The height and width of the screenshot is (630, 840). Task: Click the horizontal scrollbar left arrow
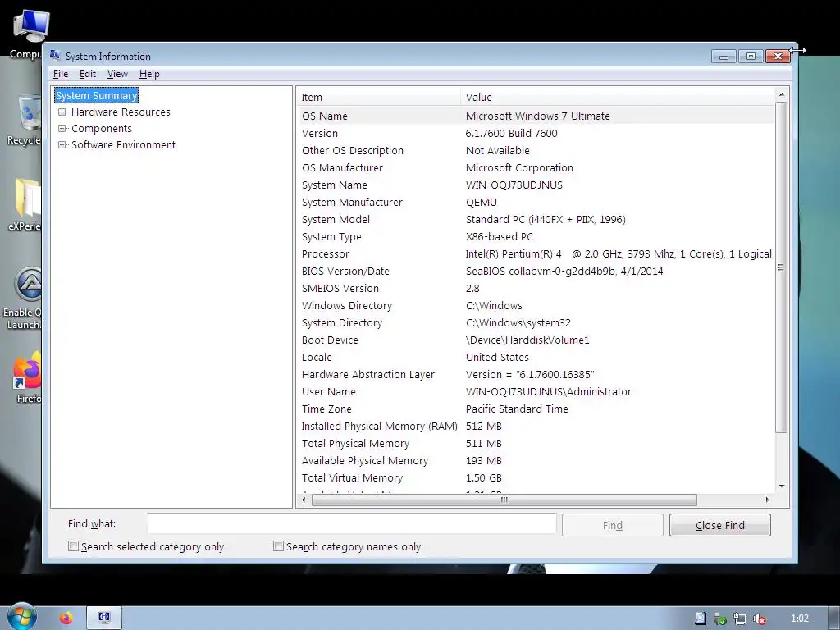pos(304,500)
